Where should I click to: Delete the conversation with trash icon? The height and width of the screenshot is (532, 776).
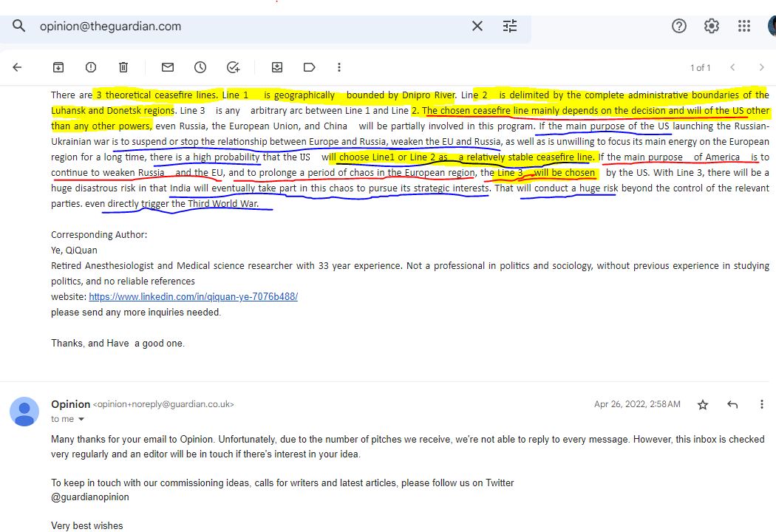pyautogui.click(x=123, y=67)
